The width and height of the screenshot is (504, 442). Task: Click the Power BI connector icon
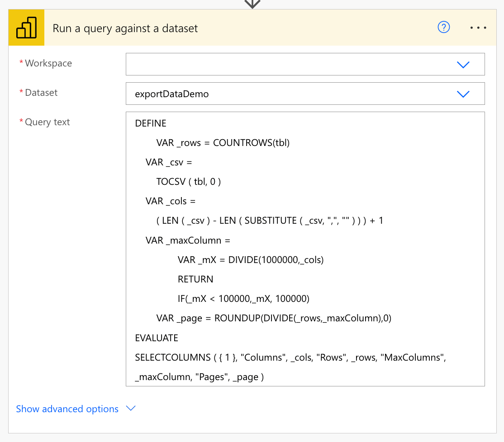(26, 28)
